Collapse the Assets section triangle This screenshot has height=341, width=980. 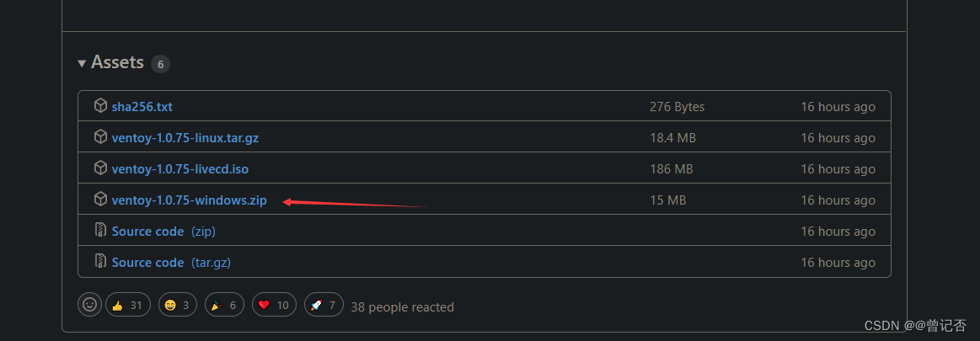[x=82, y=63]
